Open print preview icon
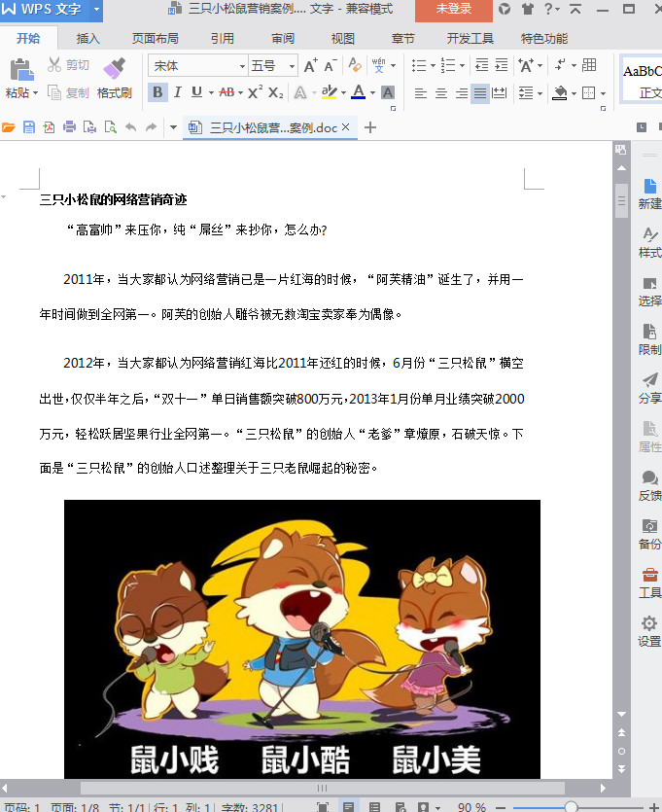The image size is (662, 812). [x=110, y=127]
